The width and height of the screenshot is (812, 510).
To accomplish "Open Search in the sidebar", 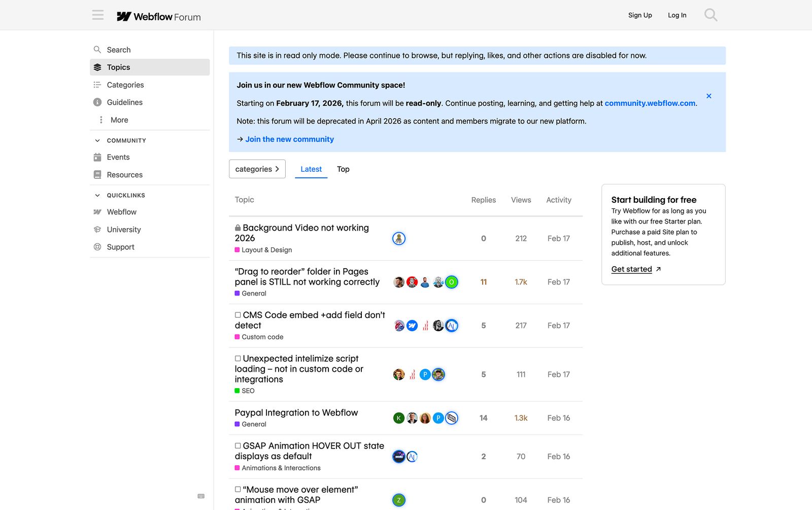I will (150, 50).
